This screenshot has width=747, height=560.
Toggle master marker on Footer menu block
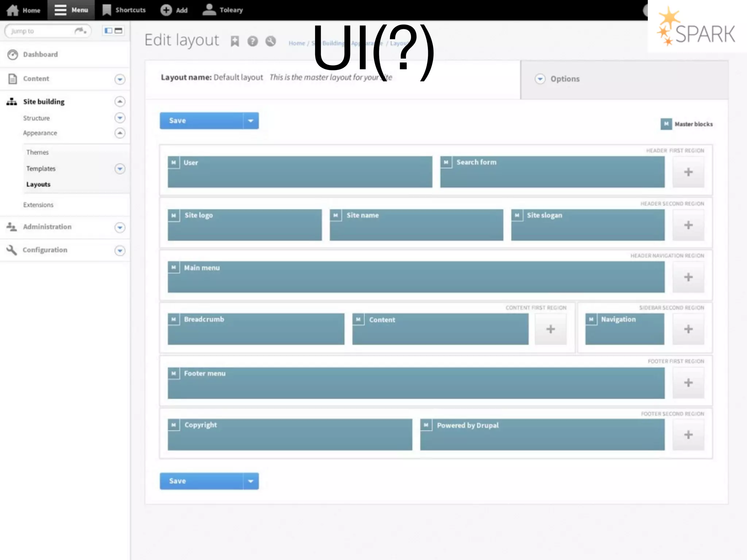tap(174, 373)
